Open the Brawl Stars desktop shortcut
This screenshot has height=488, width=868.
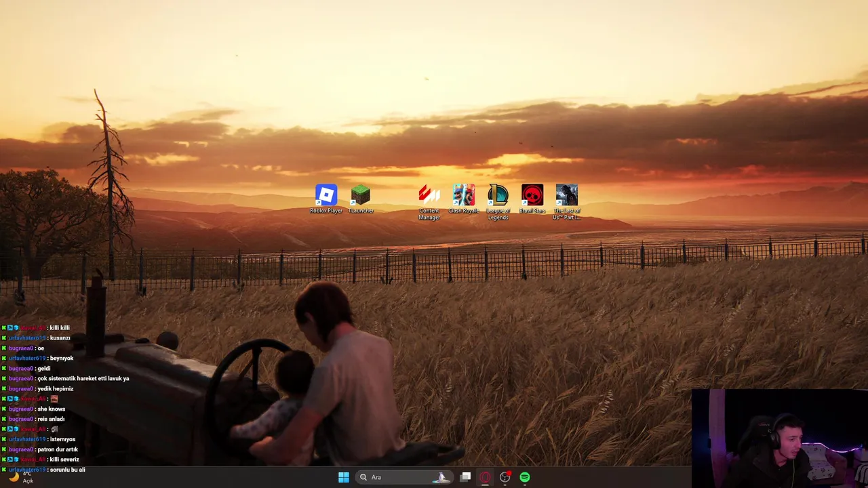(532, 199)
